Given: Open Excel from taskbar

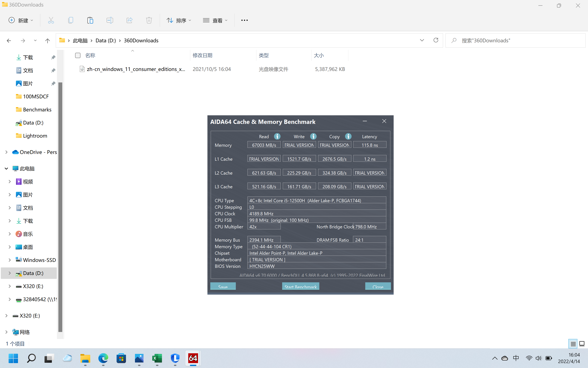Looking at the screenshot, I should [157, 358].
